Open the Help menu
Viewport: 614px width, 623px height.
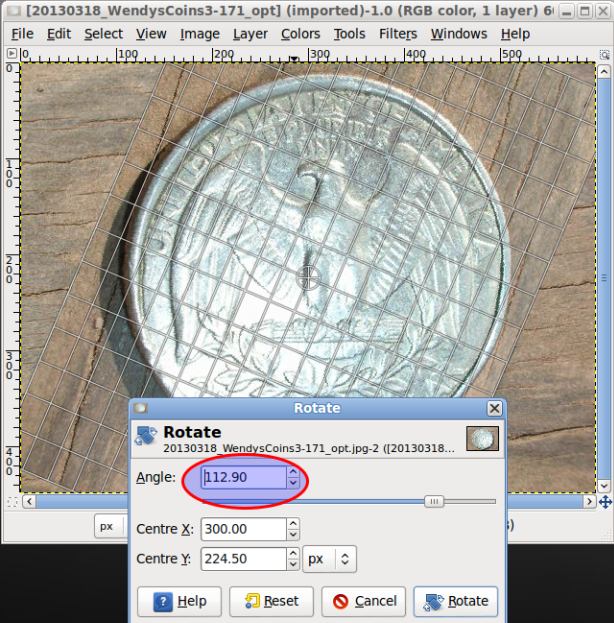[515, 34]
